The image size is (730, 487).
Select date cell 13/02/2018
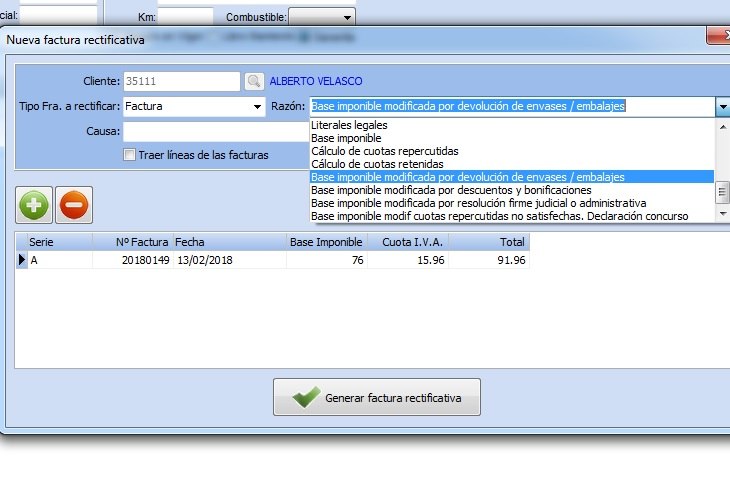pos(230,260)
